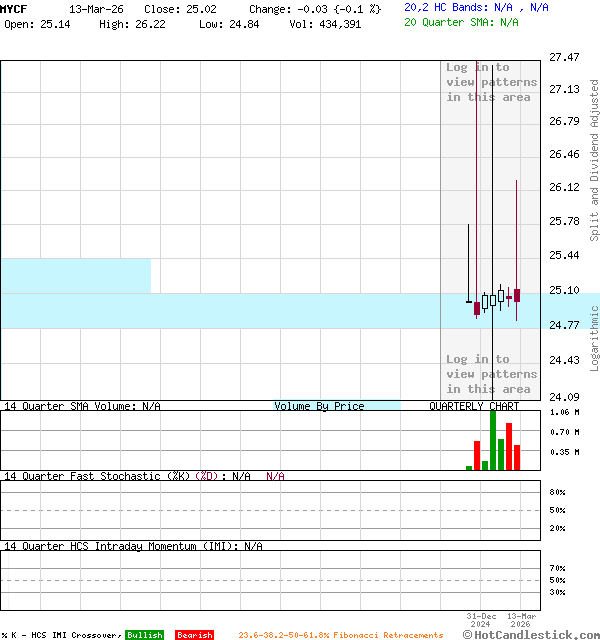Click the HotCandlestick.com watermark link
Screen dimensions: 600x640
(x=531, y=634)
